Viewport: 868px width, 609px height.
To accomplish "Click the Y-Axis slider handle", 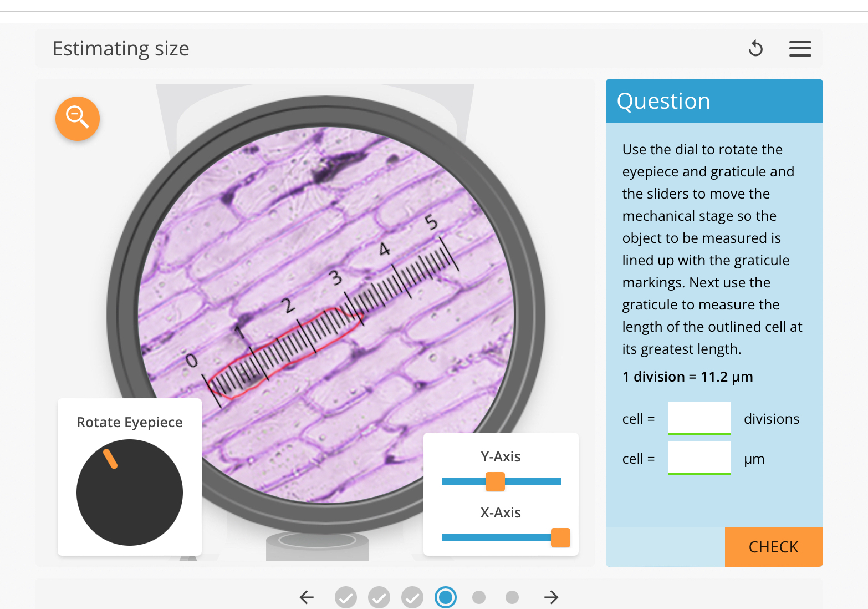I will pyautogui.click(x=495, y=482).
